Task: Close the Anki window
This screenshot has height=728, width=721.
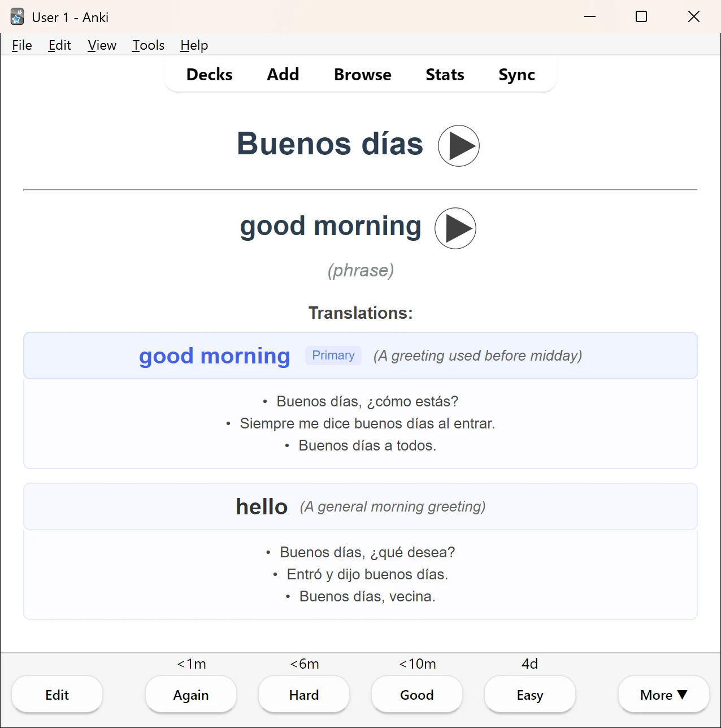Action: click(694, 17)
